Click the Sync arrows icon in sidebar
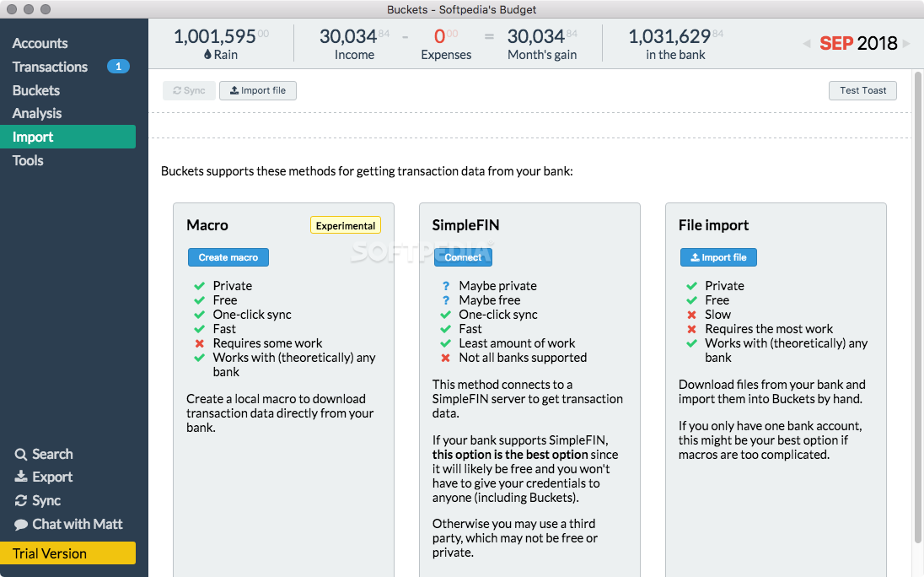Screen dimensions: 924x577 click(20, 500)
